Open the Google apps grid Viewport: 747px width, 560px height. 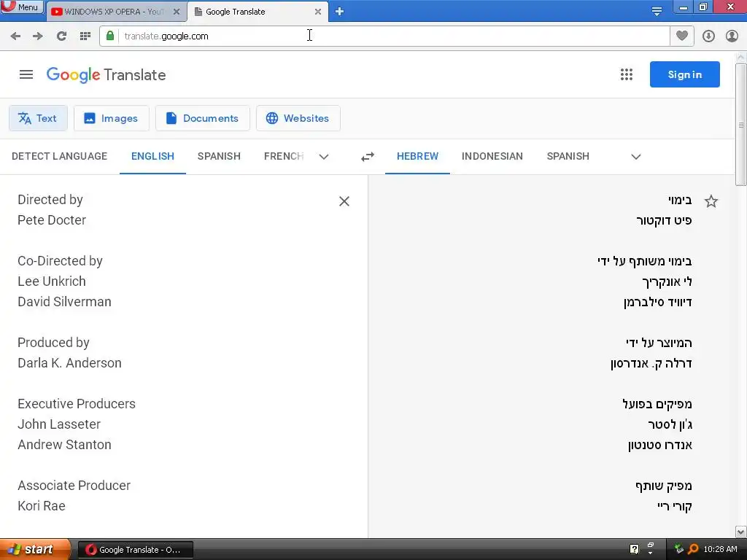tap(627, 74)
